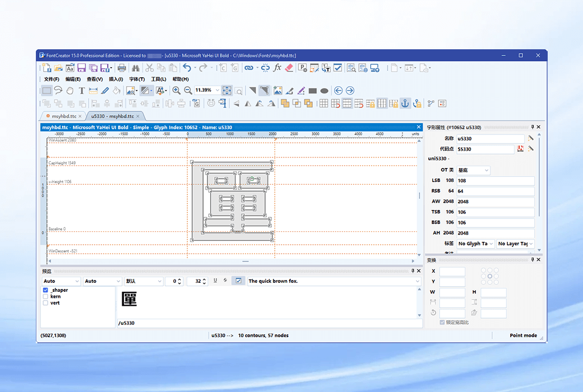The image size is (583, 392).
Task: Select the center transform origin radio
Action: [x=490, y=277]
